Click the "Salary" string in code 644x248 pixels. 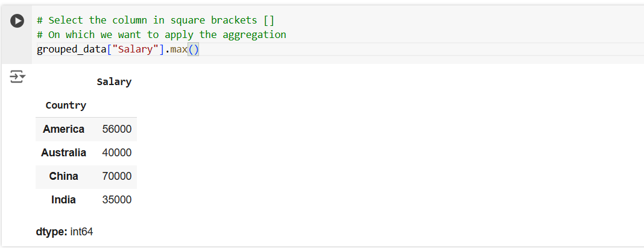click(x=137, y=49)
